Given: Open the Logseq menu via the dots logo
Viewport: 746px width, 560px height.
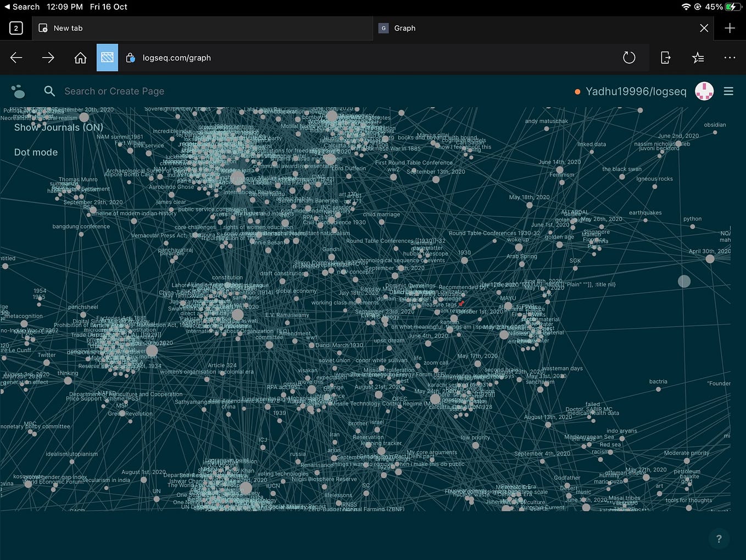Looking at the screenshot, I should (x=18, y=91).
